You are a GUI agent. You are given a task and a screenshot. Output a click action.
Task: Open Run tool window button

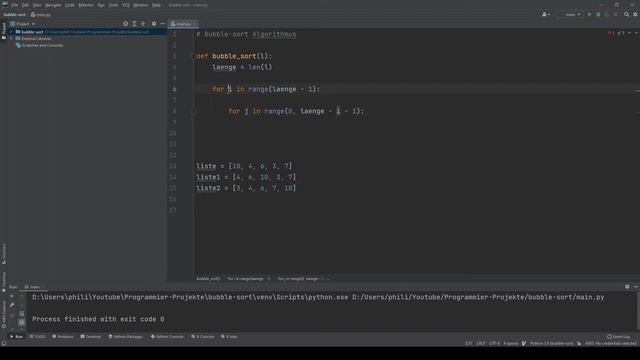[17, 337]
